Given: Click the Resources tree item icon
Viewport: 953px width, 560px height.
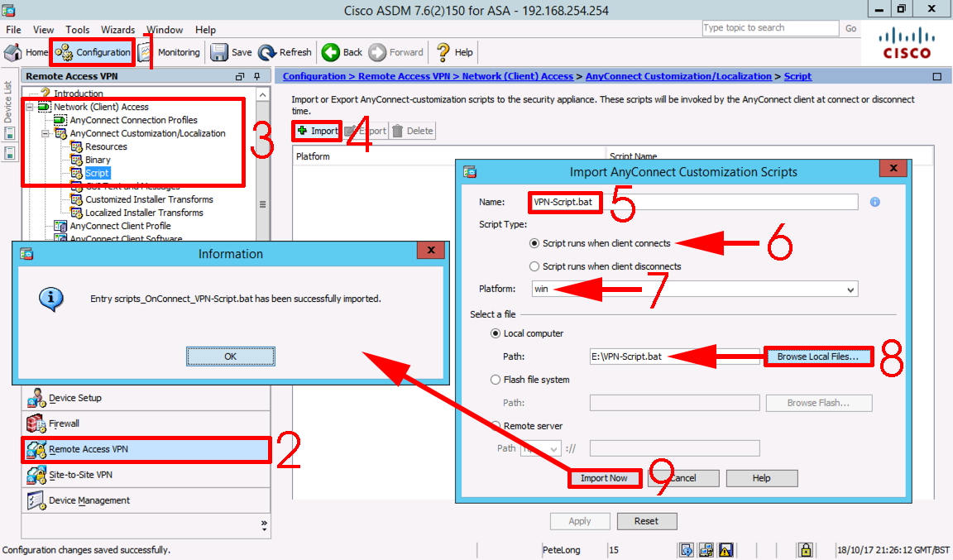Looking at the screenshot, I should [76, 146].
